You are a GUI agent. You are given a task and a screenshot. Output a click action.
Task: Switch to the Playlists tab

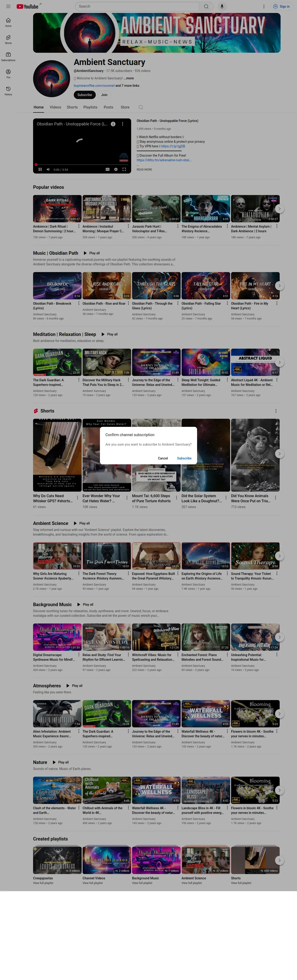coord(90,107)
